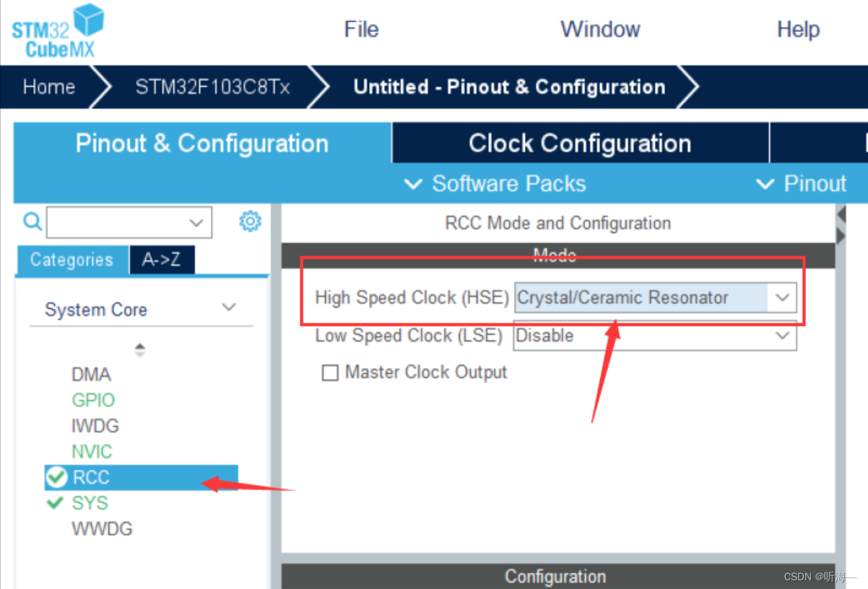Open the search magnifier icon

[32, 221]
